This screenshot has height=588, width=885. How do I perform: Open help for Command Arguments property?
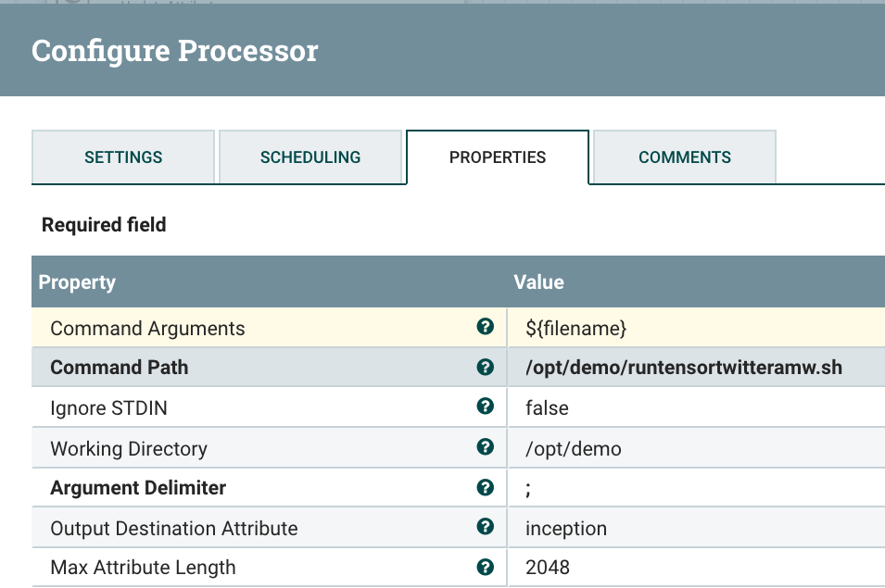pyautogui.click(x=486, y=328)
